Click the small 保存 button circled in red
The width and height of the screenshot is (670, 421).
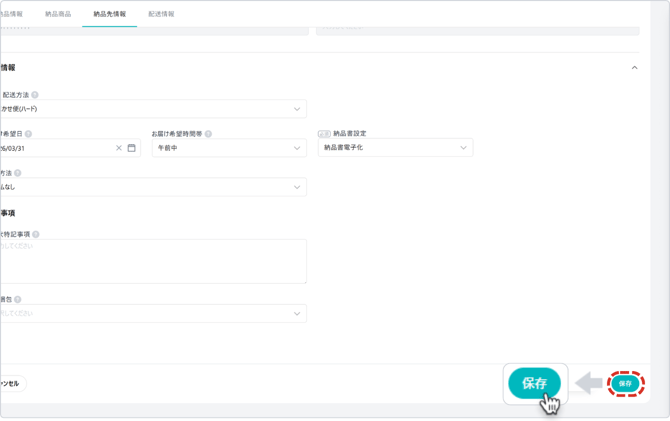625,384
